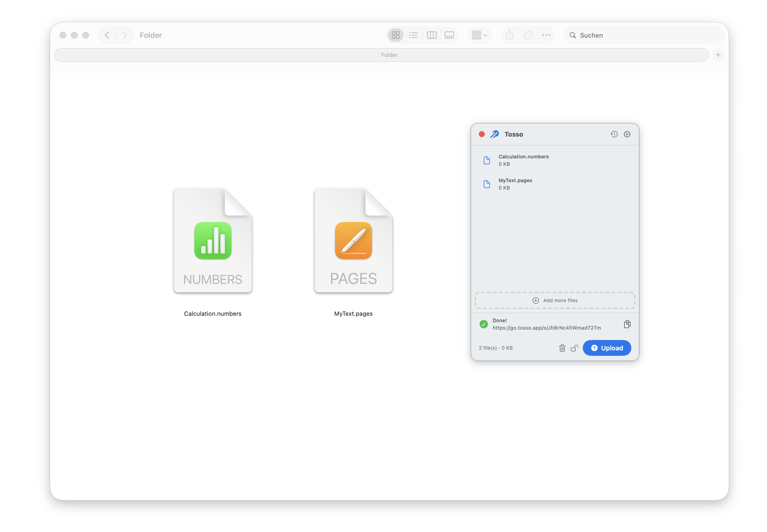The image size is (767, 532).
Task: Open a new Finder tab
Action: pos(718,55)
